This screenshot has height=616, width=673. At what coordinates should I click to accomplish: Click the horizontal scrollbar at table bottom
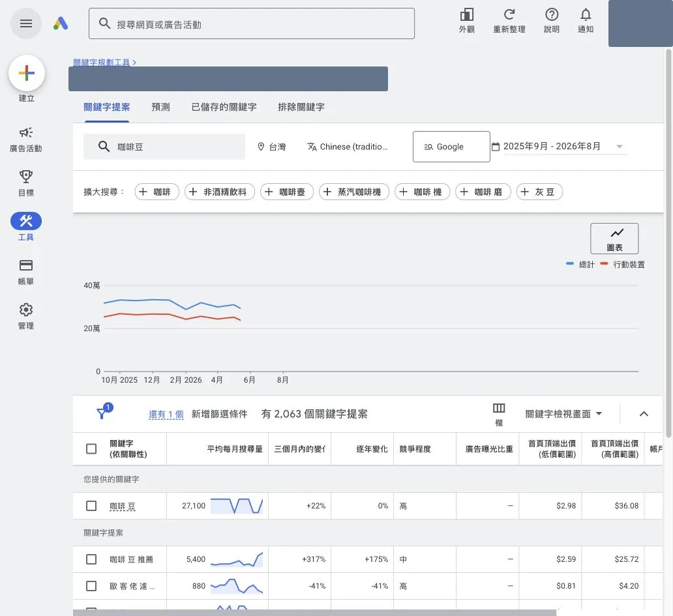pyautogui.click(x=314, y=613)
